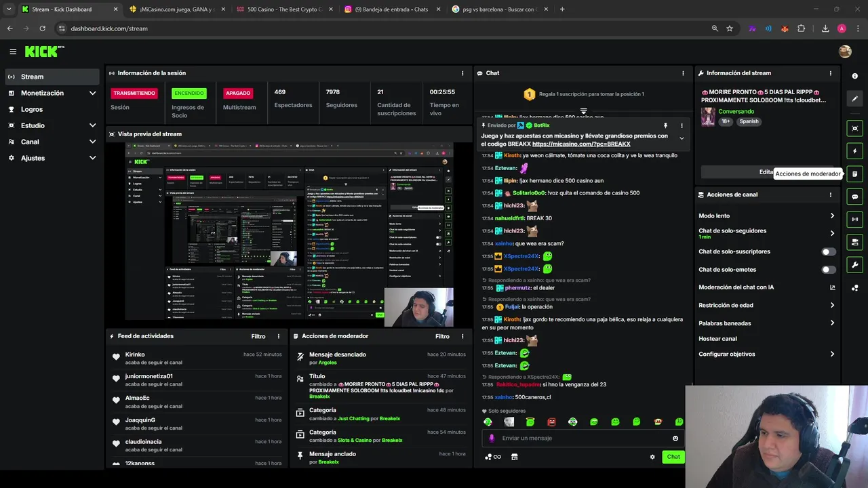Click Hostear canal in Acciones de canal
The height and width of the screenshot is (488, 868).
[x=717, y=339]
